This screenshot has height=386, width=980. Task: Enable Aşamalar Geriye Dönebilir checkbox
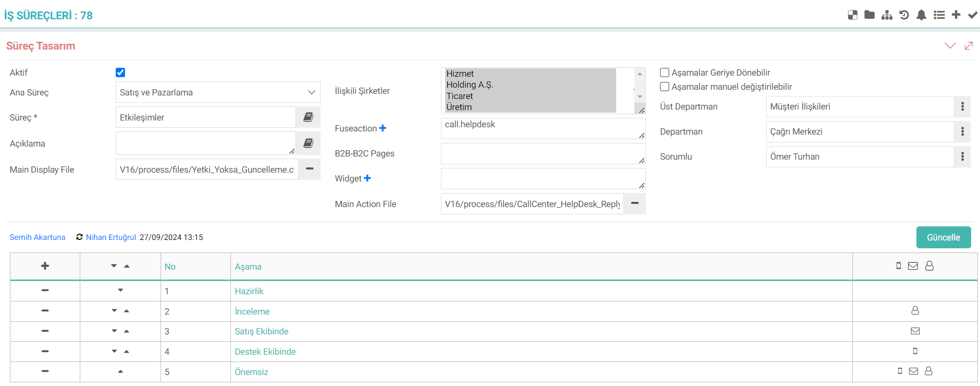click(665, 73)
